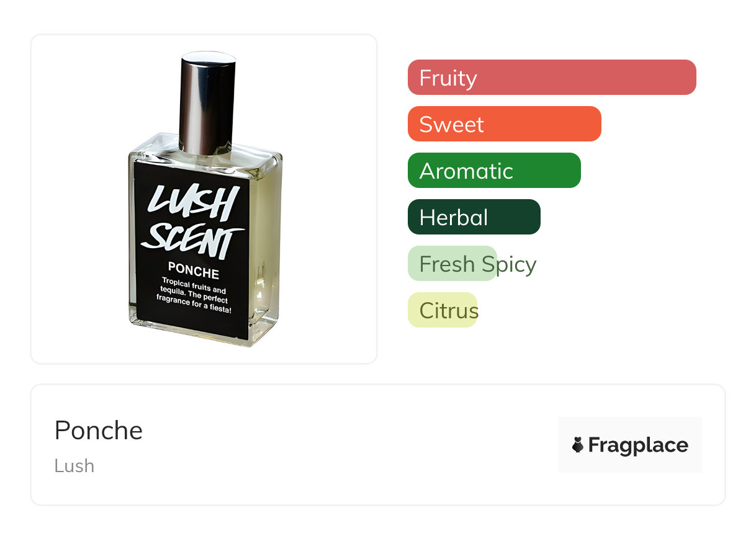Select the yellow Citrus accord bar
This screenshot has width=756, height=536.
(442, 310)
